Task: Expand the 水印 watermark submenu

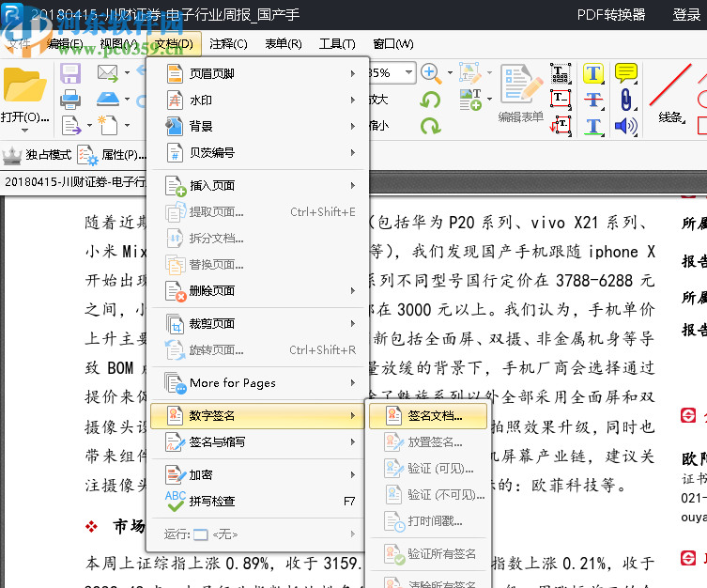Action: pyautogui.click(x=257, y=100)
